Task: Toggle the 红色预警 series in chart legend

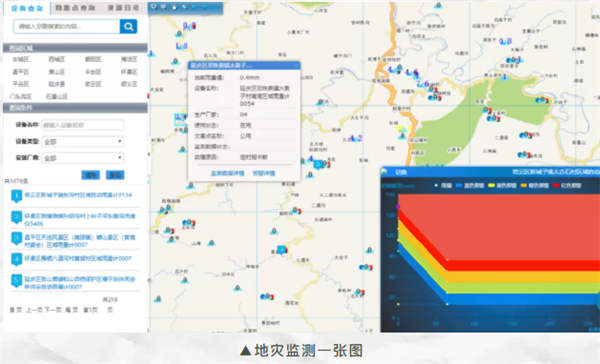Action: pos(566,185)
